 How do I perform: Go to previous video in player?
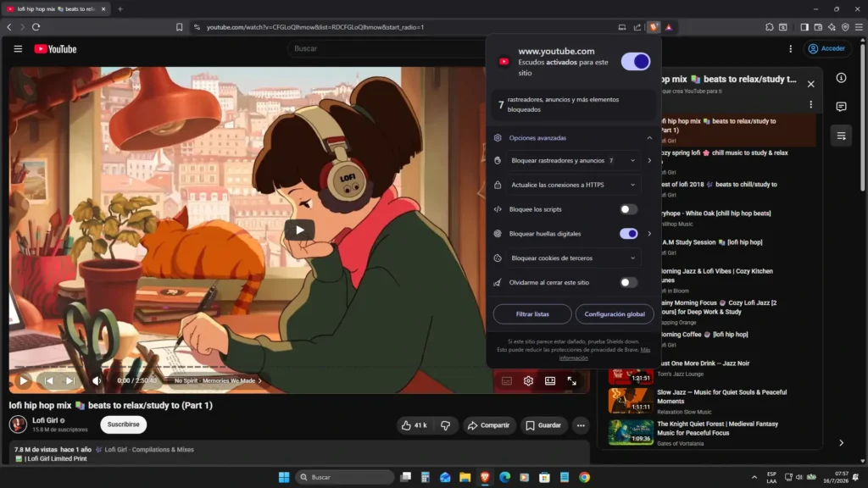tap(48, 380)
